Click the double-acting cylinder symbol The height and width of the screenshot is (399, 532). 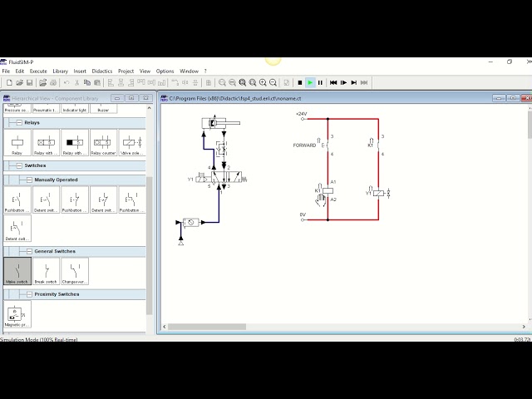pos(220,123)
